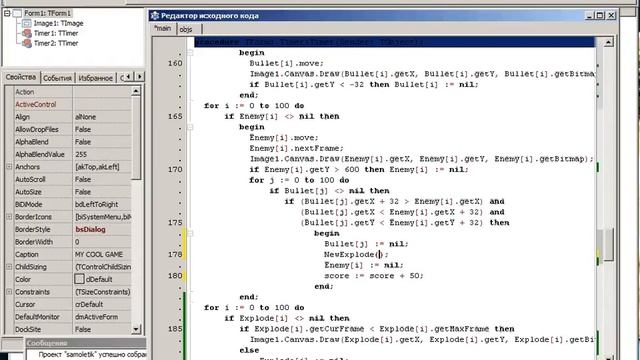Click property list scrollbar thumb
This screenshot has width=640, height=360.
point(136,138)
